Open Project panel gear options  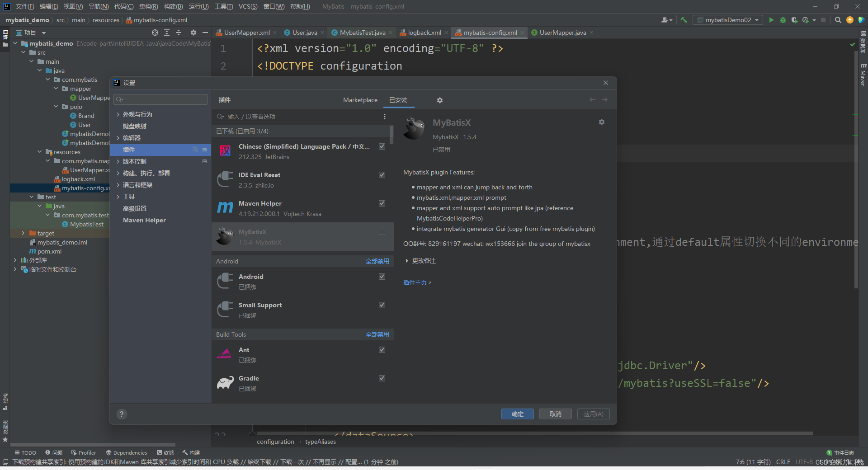(193, 33)
